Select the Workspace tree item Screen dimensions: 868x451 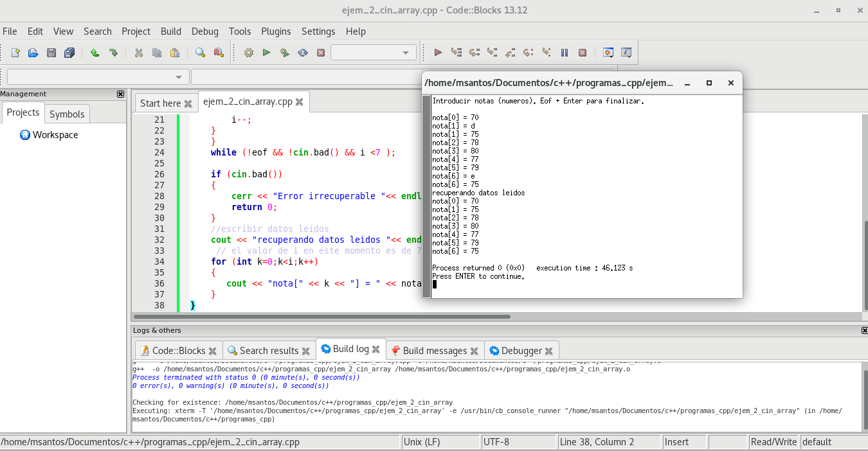tap(55, 135)
